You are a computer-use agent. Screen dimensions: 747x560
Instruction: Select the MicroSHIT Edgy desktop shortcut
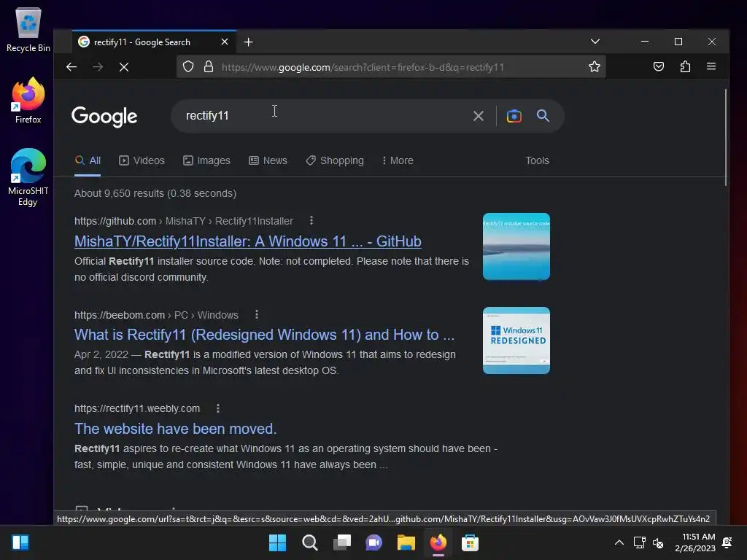point(28,177)
